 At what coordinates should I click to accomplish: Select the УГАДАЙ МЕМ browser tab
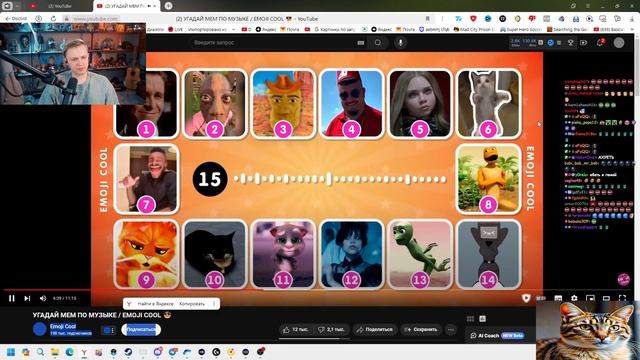click(x=127, y=6)
